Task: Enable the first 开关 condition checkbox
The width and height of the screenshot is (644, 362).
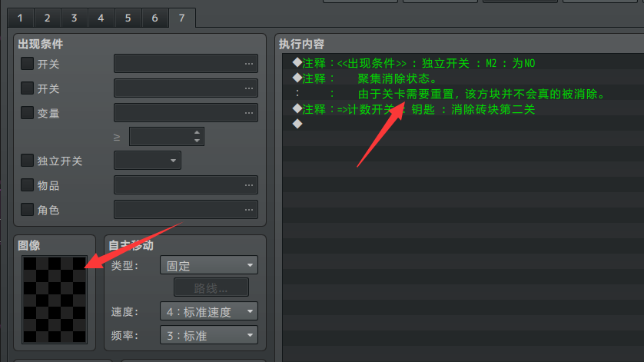Action: click(27, 63)
